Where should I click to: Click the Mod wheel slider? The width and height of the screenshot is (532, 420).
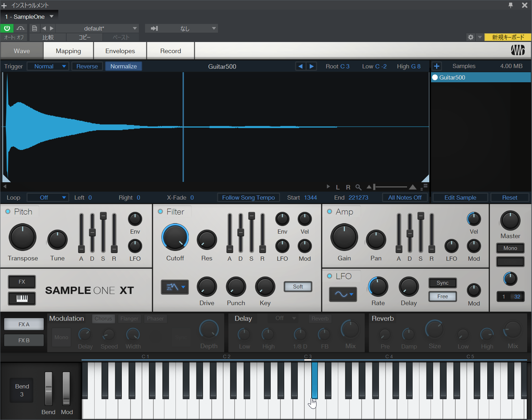pyautogui.click(x=66, y=389)
